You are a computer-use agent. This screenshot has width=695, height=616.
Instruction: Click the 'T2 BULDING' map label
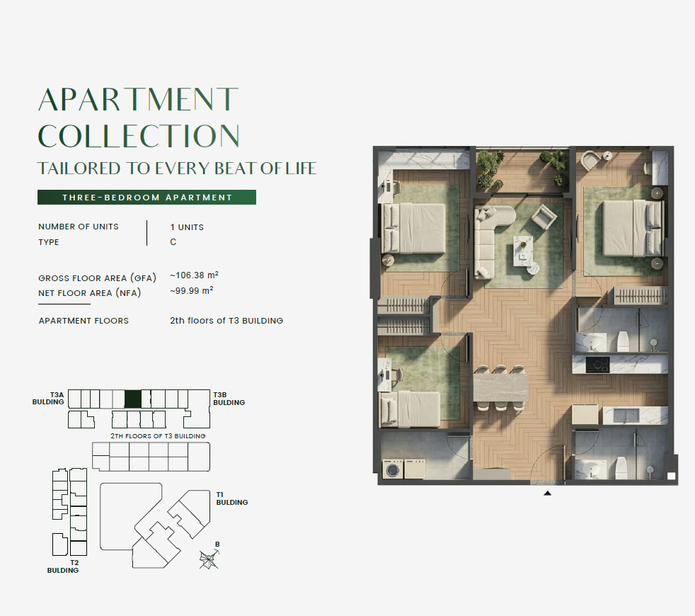pos(63,566)
